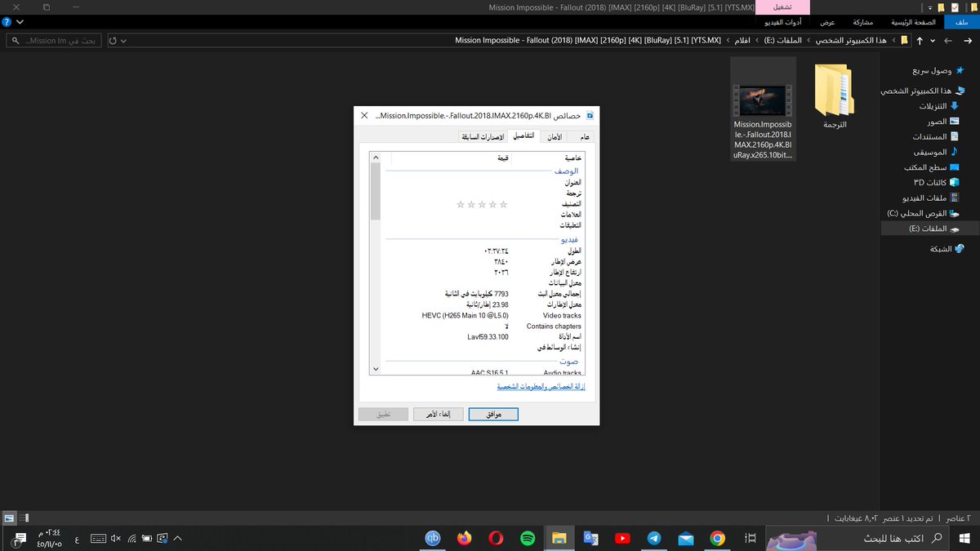Open the Home ribbon tab
980x551 pixels.
(x=913, y=22)
